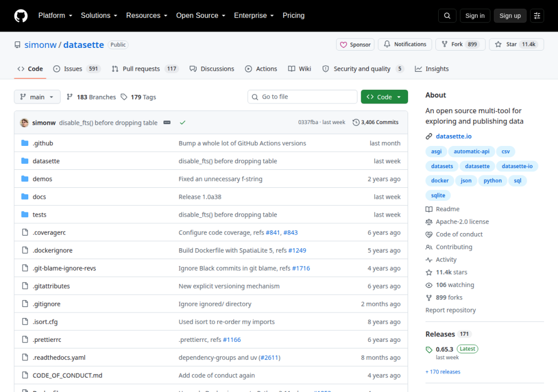Open the simonw owner link
Screen dimensions: 558x392
(x=40, y=45)
